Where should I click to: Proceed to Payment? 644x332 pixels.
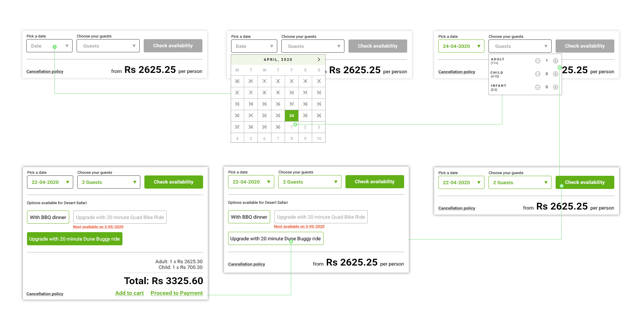pos(176,293)
